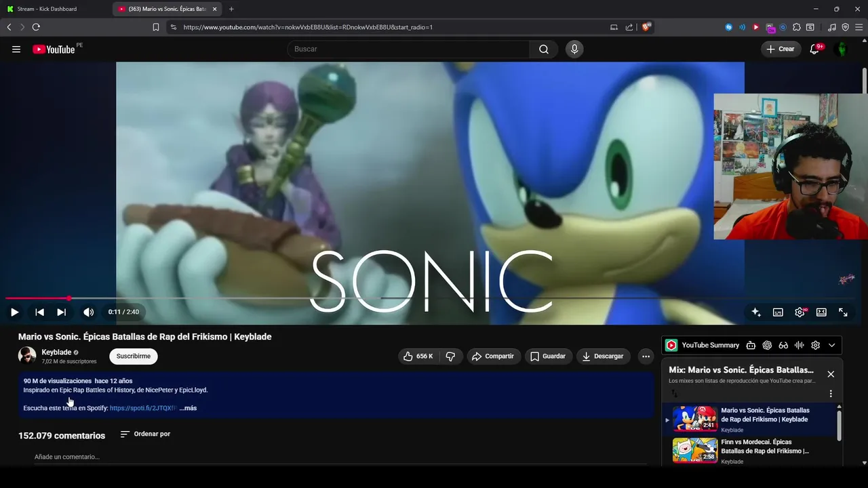
Task: Open the Keyblade channel name link
Action: click(56, 352)
